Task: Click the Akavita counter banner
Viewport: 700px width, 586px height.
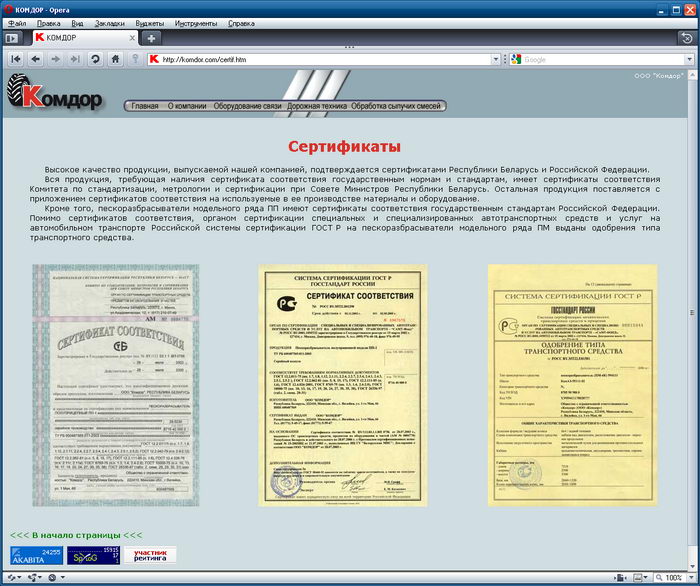Action: coord(36,556)
